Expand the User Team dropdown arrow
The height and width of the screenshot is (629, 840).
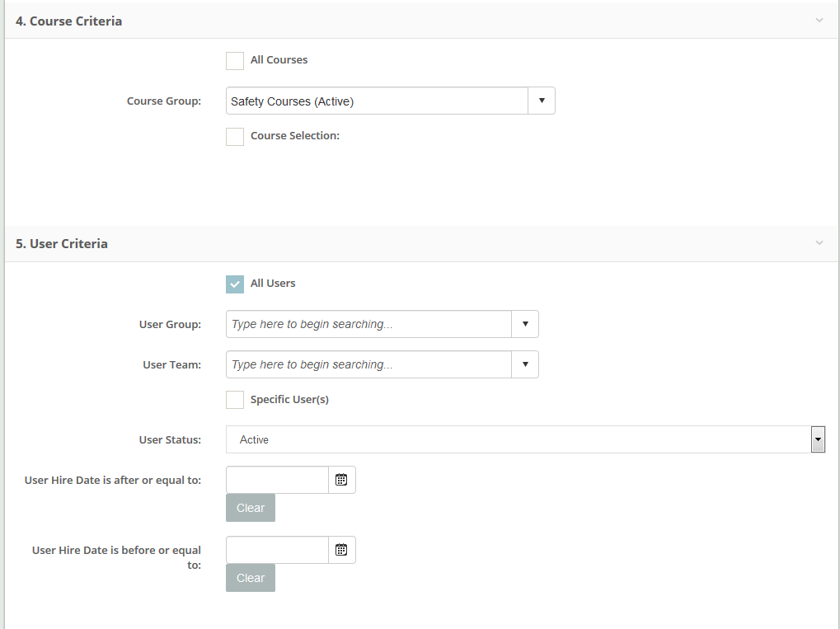pyautogui.click(x=525, y=364)
